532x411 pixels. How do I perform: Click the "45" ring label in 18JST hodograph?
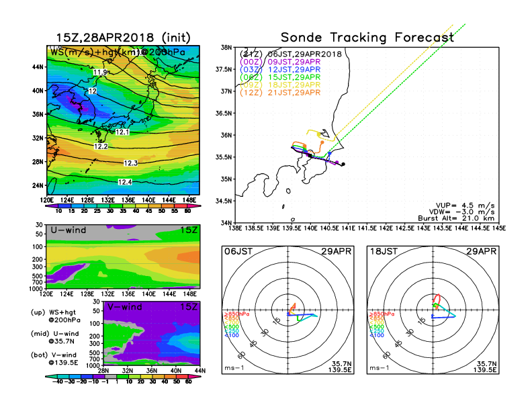point(398,344)
